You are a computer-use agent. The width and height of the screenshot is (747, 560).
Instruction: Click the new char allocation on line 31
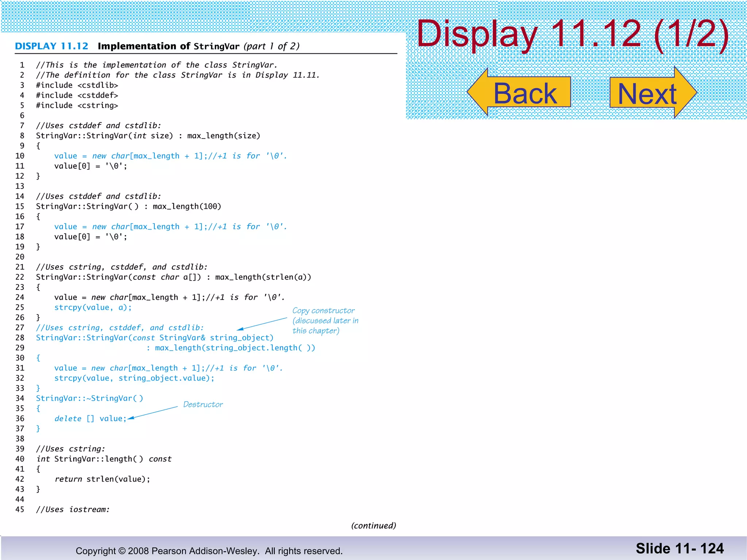(169, 368)
